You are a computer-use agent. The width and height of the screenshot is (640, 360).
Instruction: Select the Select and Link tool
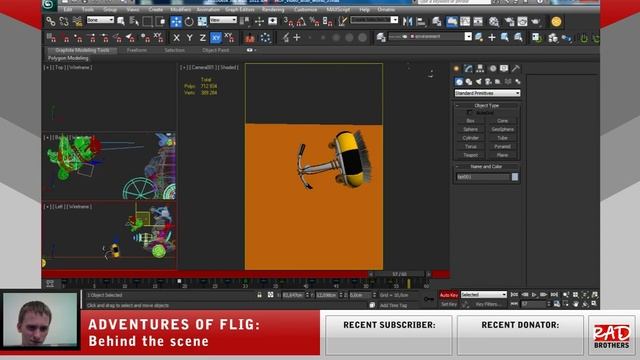click(51, 21)
